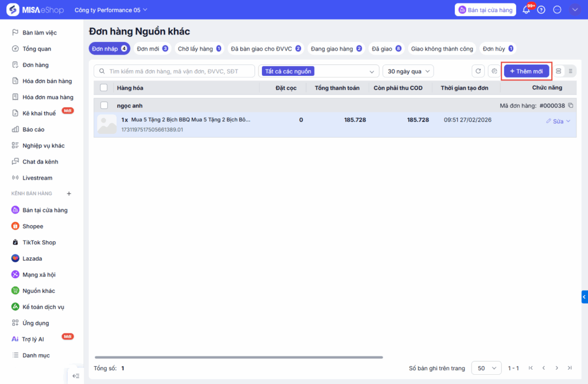Tick the select-all checkbox in table header

104,88
